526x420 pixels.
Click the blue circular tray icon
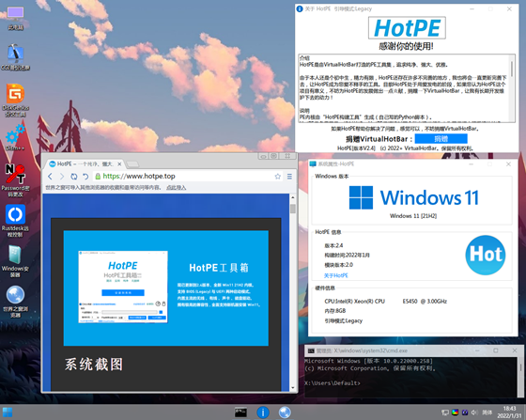pyautogui.click(x=465, y=412)
